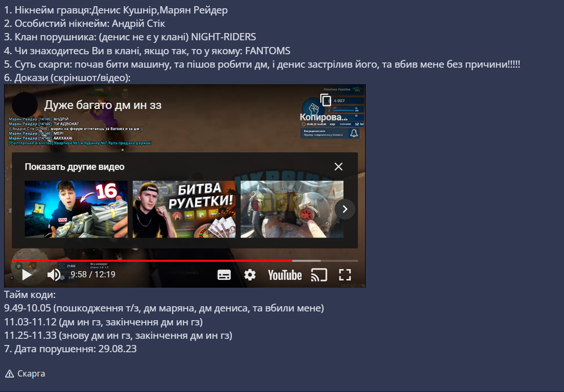Click the warning triangle icon beside Скарга

9,373
